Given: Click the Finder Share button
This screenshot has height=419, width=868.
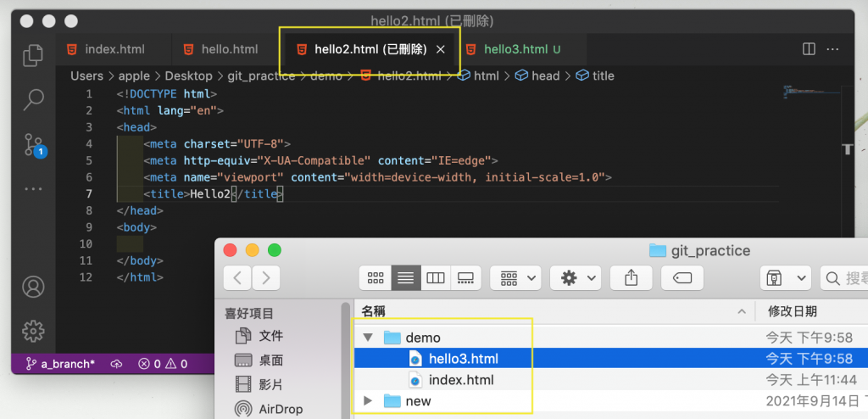Looking at the screenshot, I should pos(631,277).
